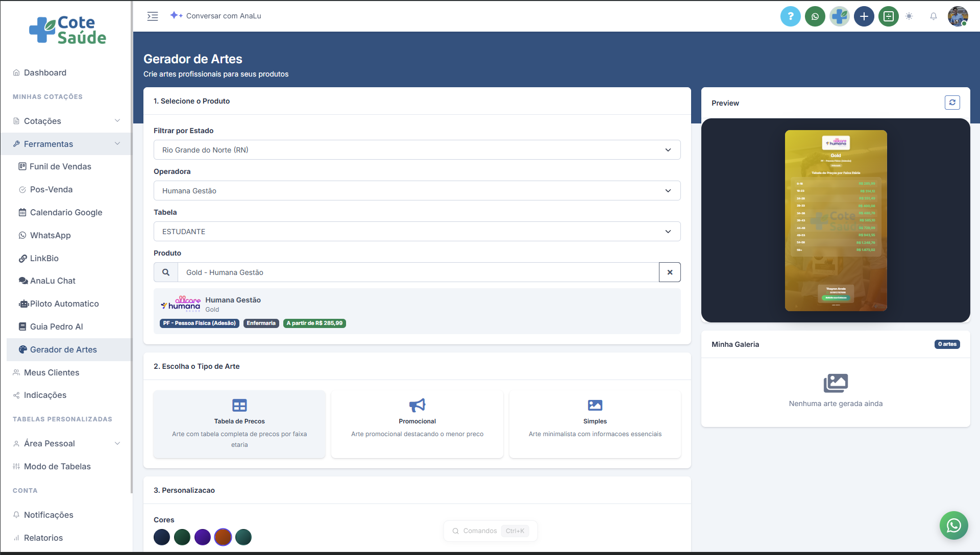Toggle light/dark theme sun icon
The height and width of the screenshot is (555, 980).
tap(909, 16)
